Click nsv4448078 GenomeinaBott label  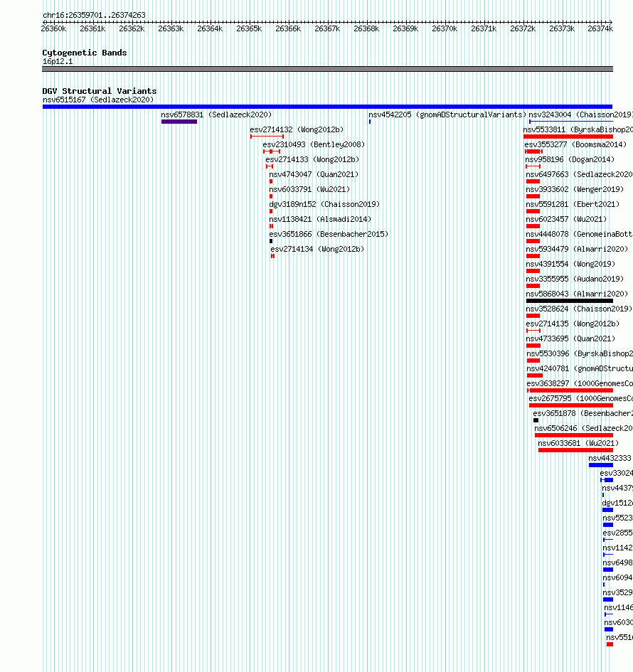pos(579,235)
